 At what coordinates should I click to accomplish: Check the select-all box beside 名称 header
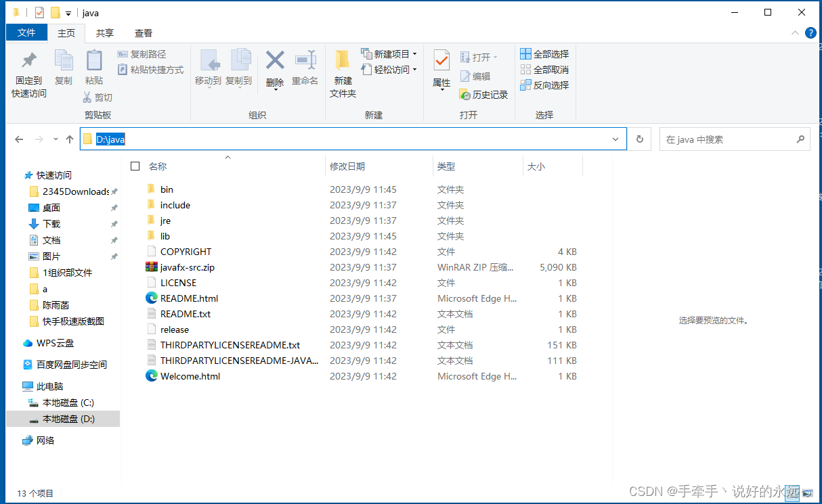135,166
